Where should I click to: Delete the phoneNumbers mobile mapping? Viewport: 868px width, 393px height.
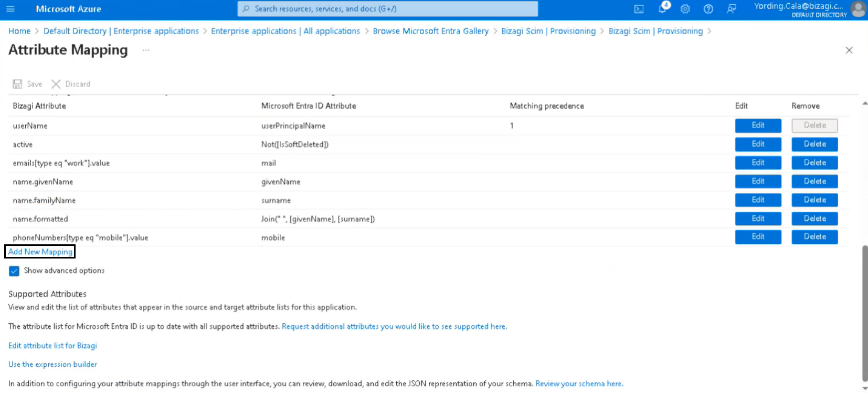pos(814,237)
